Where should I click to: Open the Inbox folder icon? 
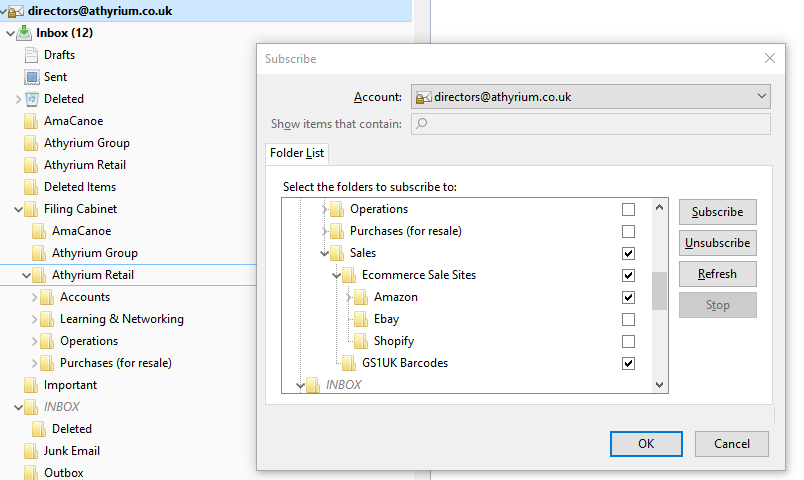click(24, 33)
